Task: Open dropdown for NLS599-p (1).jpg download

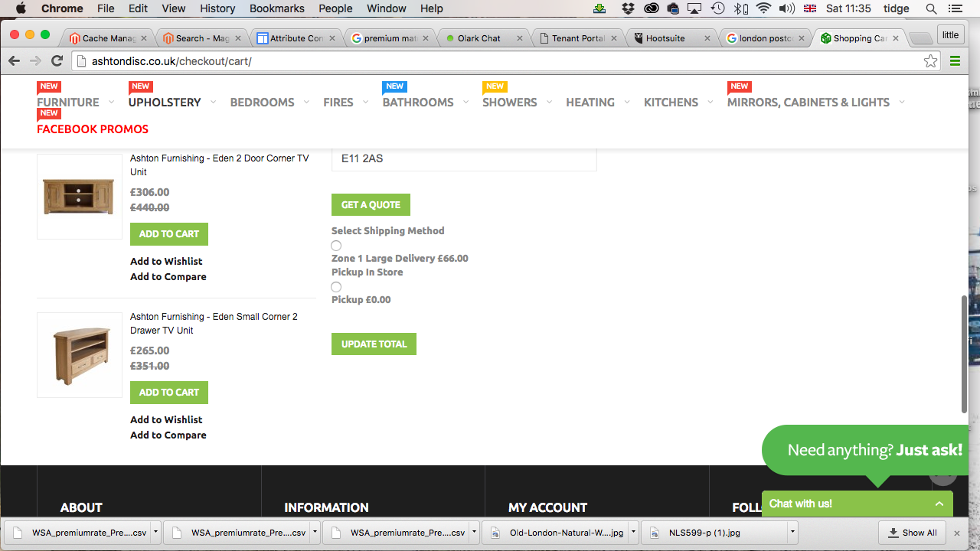Action: pos(792,533)
